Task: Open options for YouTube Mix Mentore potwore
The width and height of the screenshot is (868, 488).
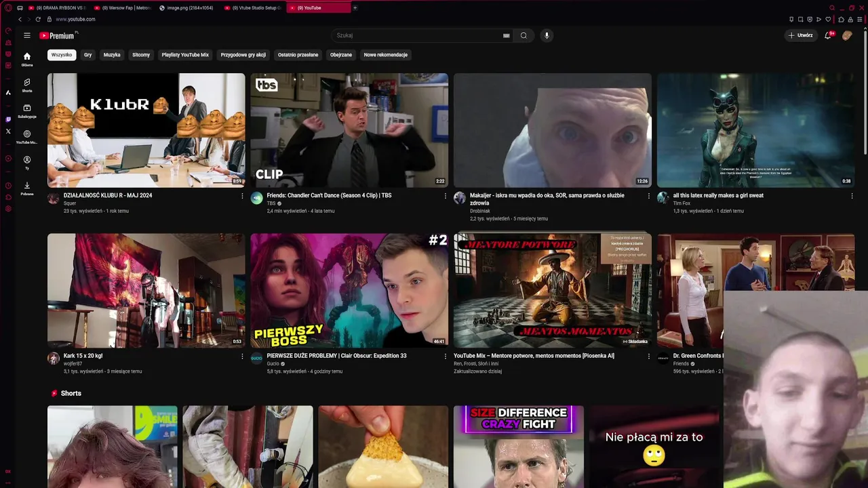Action: tap(649, 356)
